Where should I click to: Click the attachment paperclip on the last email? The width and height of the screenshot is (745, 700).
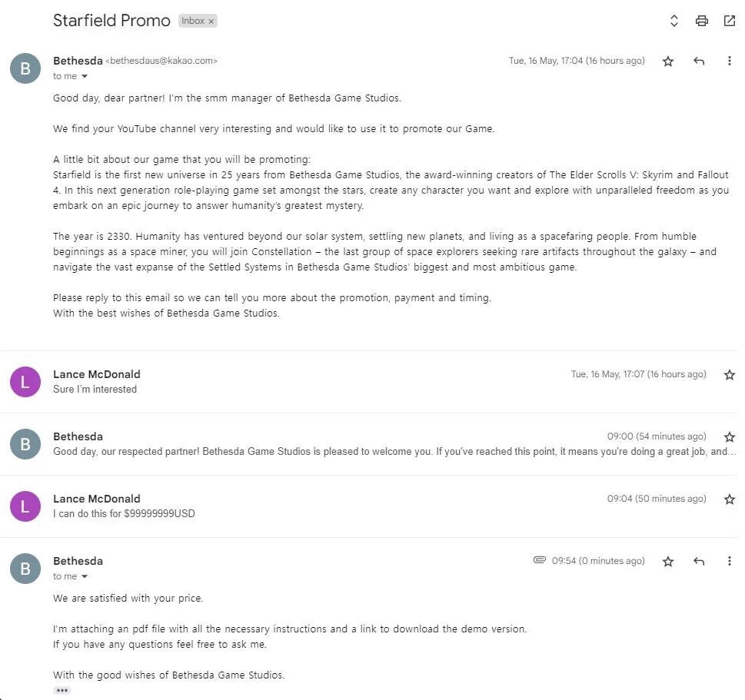[x=540, y=561]
